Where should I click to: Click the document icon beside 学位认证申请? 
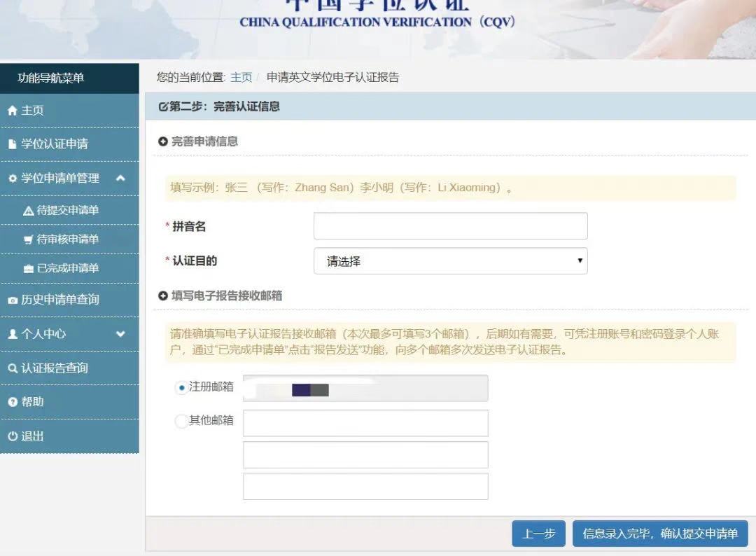click(12, 144)
